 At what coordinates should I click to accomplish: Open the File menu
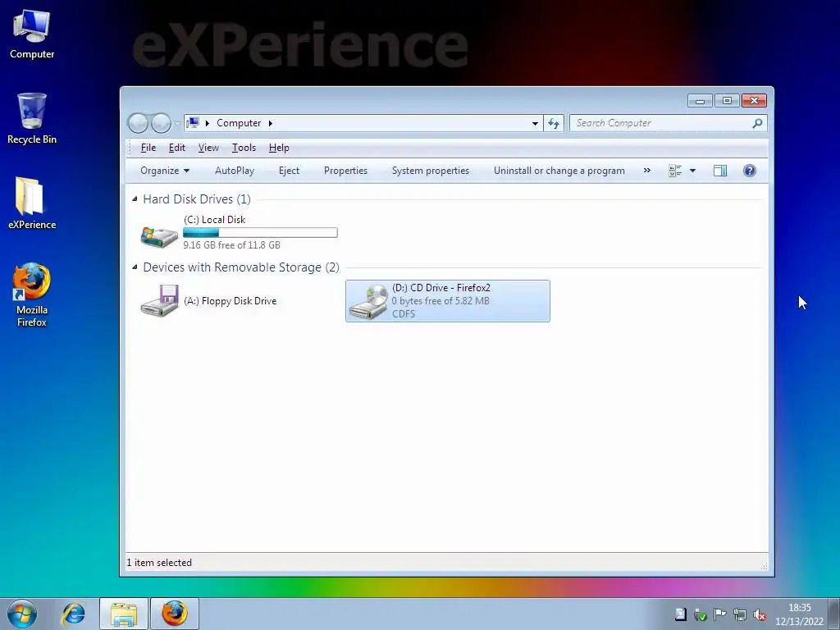pyautogui.click(x=148, y=148)
